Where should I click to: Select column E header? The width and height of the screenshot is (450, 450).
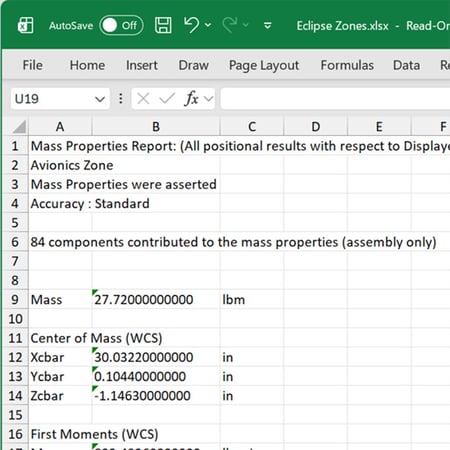coord(379,127)
